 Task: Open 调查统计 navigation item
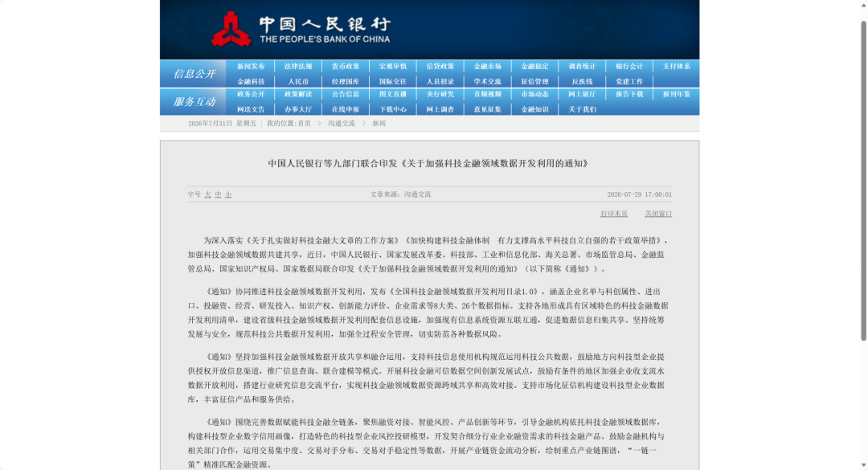(583, 67)
